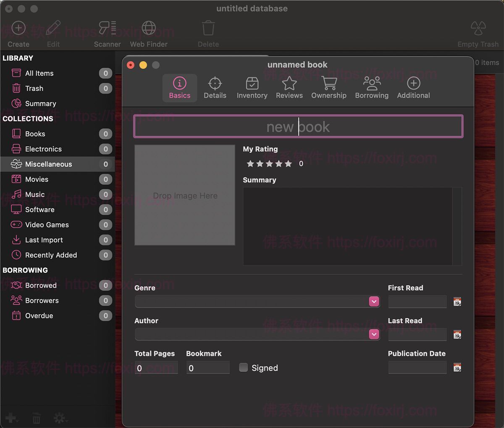Click inside the Total Pages field

tap(156, 367)
